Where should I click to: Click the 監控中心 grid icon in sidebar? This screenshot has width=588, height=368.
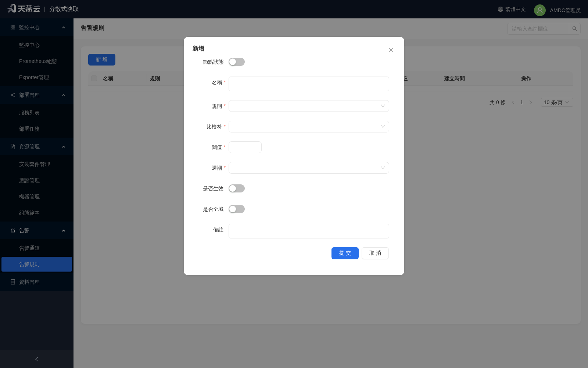[x=13, y=27]
